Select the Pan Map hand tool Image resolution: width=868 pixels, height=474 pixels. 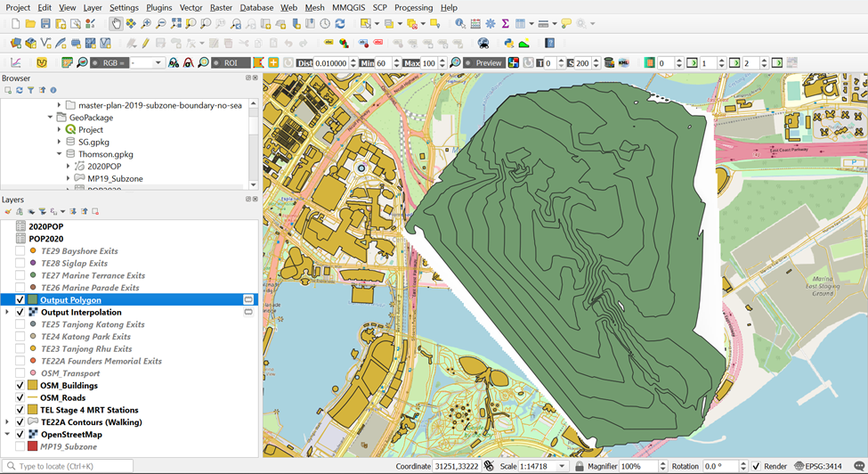pos(116,24)
